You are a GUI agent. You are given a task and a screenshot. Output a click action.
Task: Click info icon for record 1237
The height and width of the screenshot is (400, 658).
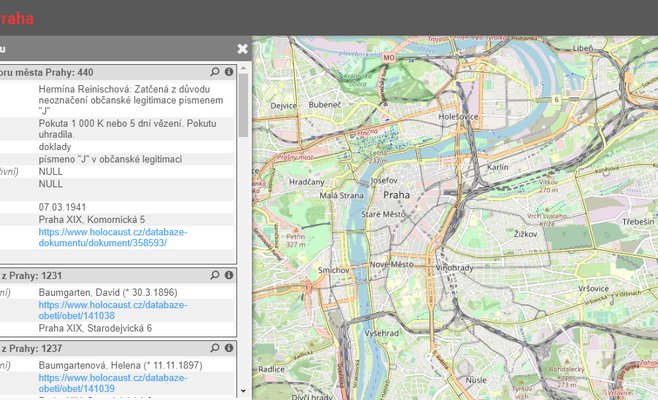[x=228, y=349]
